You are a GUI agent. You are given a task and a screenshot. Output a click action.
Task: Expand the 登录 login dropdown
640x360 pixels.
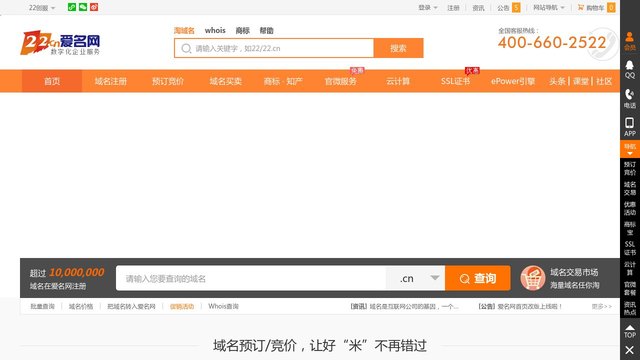(428, 8)
